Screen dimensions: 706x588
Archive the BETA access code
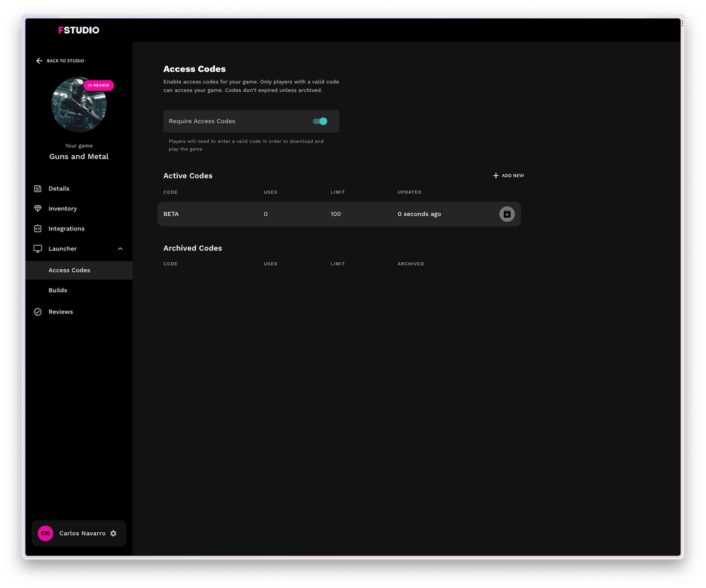(507, 214)
